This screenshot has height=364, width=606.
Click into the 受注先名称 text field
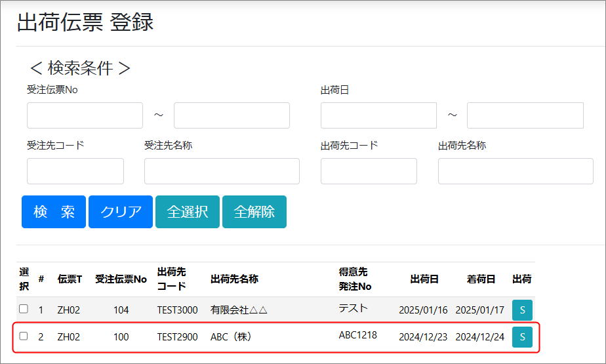(222, 171)
